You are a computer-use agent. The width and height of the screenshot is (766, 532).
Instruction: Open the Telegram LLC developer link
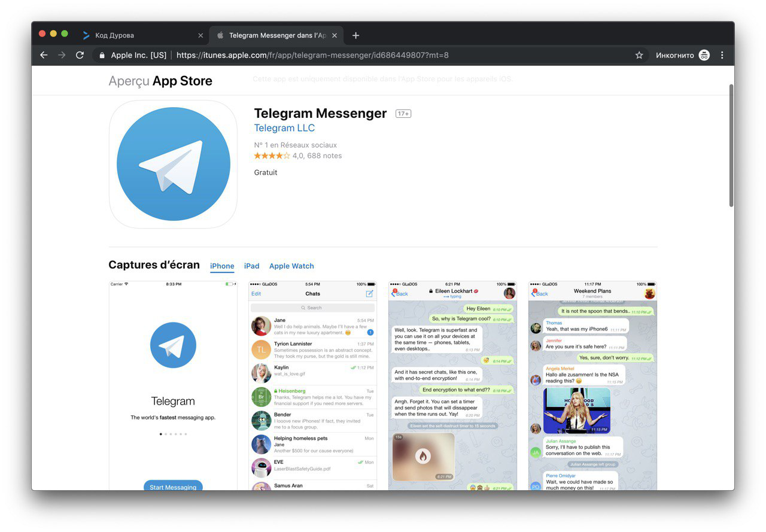284,128
